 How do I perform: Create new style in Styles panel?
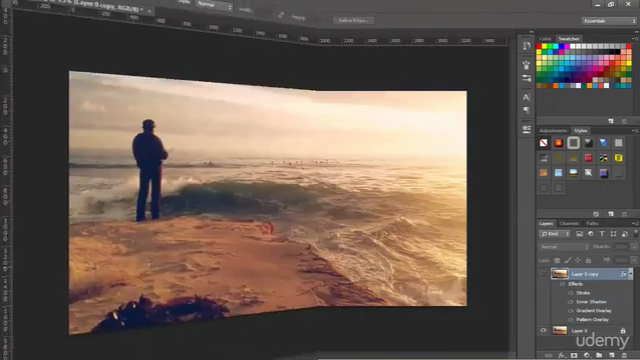[611, 214]
